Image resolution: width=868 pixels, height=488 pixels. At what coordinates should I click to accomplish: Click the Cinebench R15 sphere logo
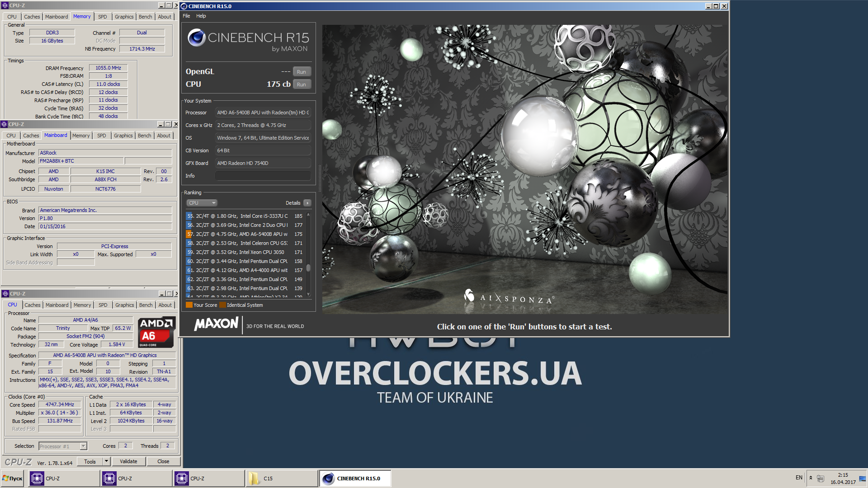pos(197,38)
